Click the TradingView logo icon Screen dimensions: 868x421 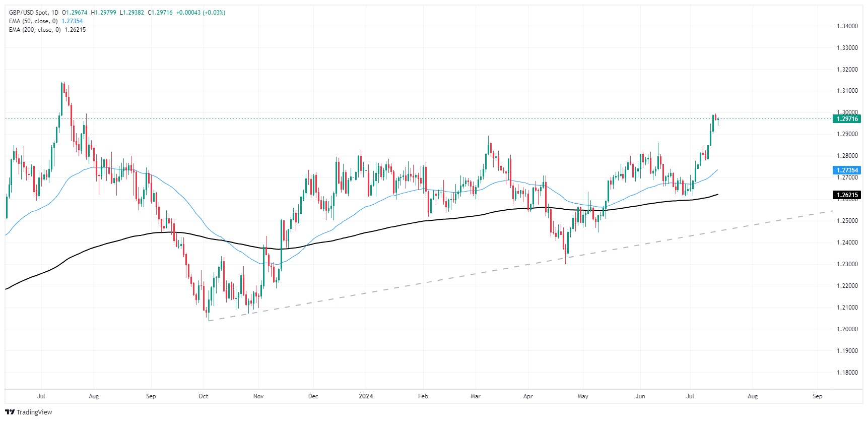click(x=10, y=412)
